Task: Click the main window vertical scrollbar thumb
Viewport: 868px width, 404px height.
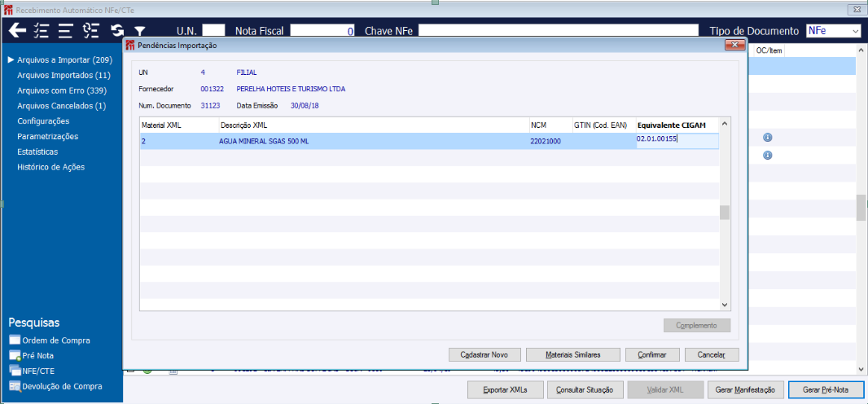Action: pos(861,208)
